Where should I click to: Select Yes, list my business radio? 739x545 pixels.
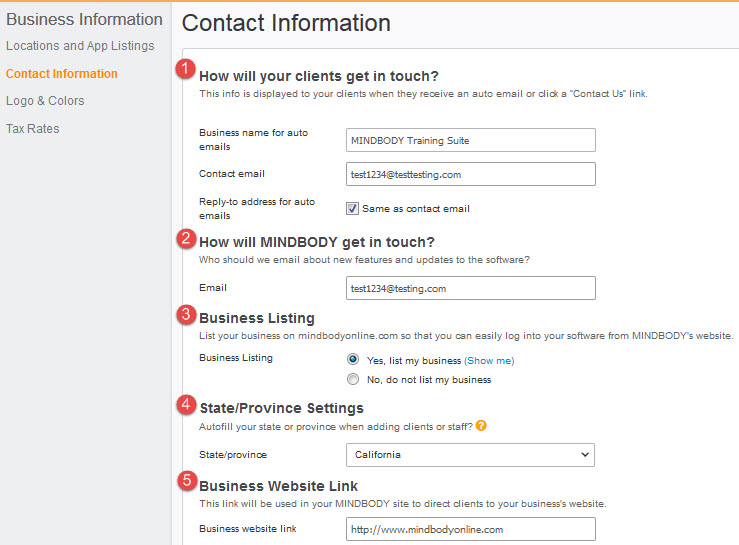coord(353,359)
